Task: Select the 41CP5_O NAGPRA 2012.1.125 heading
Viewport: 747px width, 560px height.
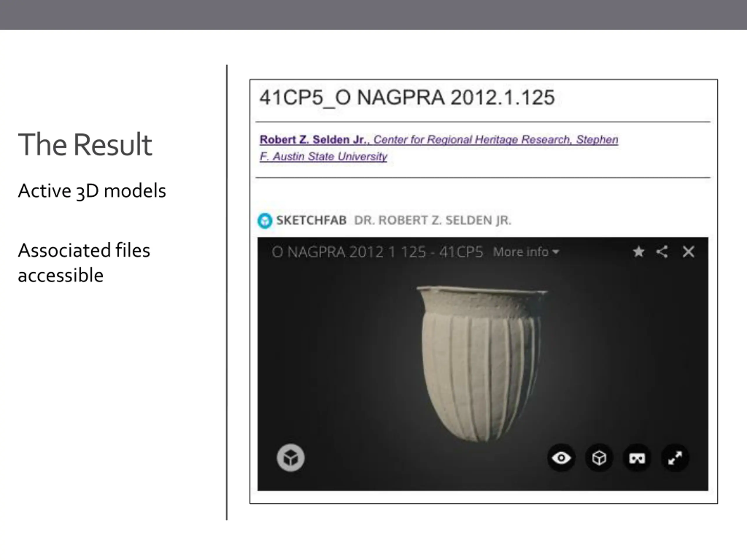Action: coord(407,97)
